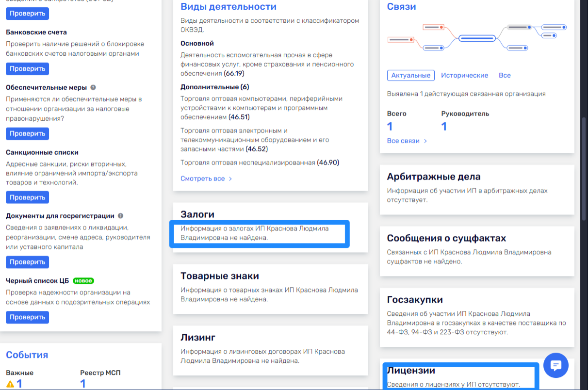Viewport: 588px width, 390px height.
Task: Click the Дополнительные (6) label
Action: point(214,87)
